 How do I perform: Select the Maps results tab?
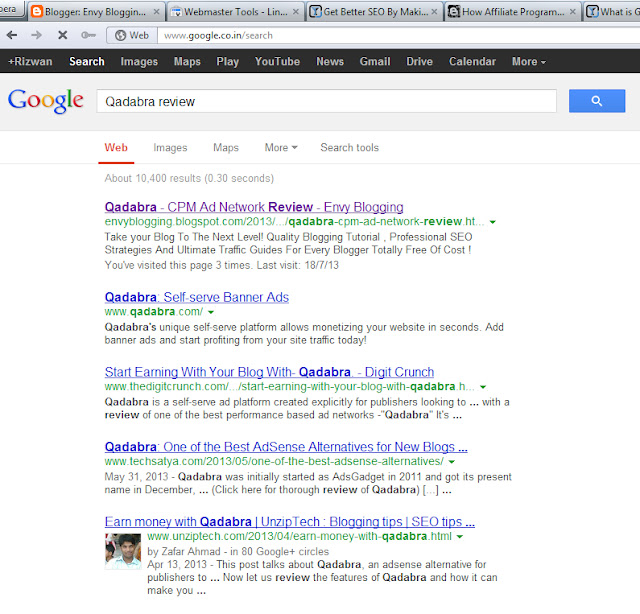point(226,148)
